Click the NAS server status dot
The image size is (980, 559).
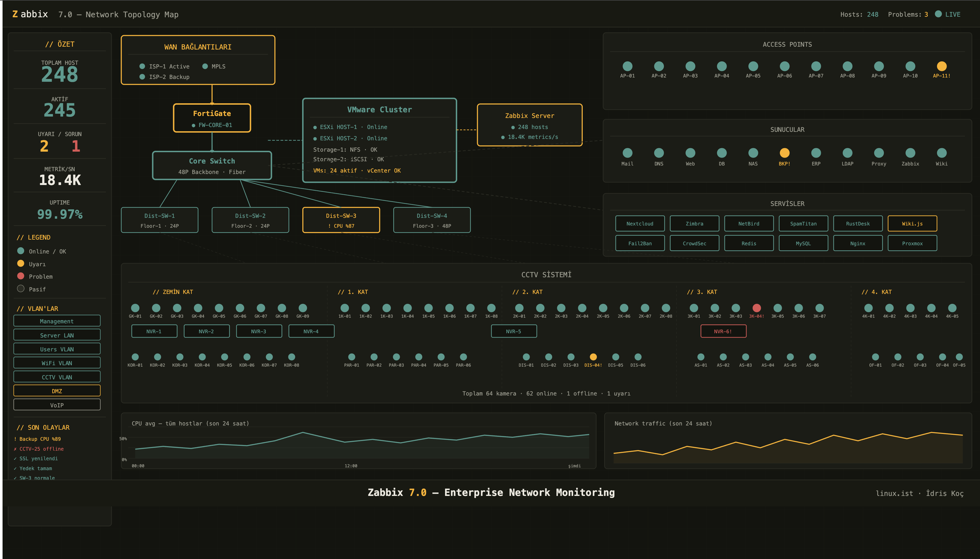[x=753, y=153]
